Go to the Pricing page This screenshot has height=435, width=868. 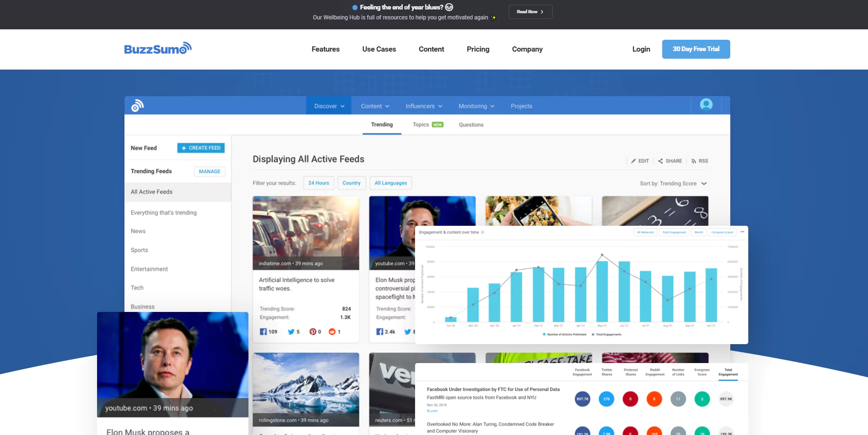[478, 49]
